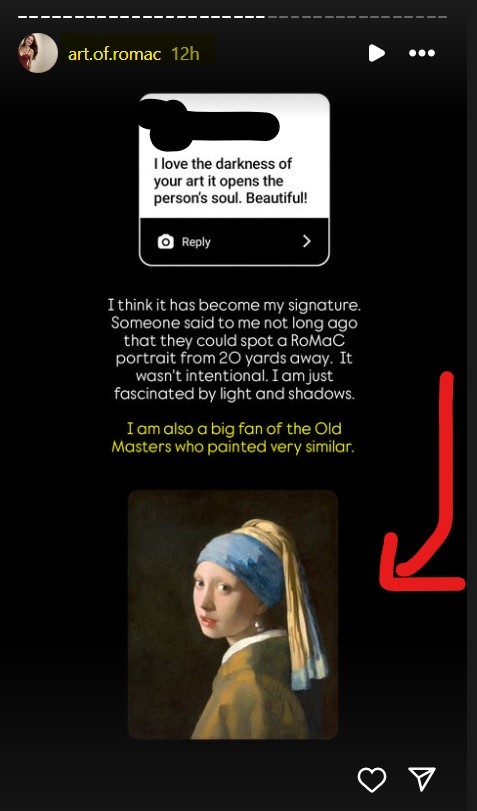Like the story with the heart icon
477x811 pixels.
pos(372,779)
